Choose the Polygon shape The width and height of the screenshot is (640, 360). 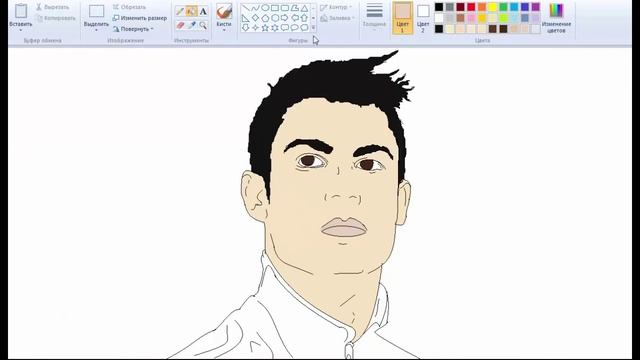294,8
